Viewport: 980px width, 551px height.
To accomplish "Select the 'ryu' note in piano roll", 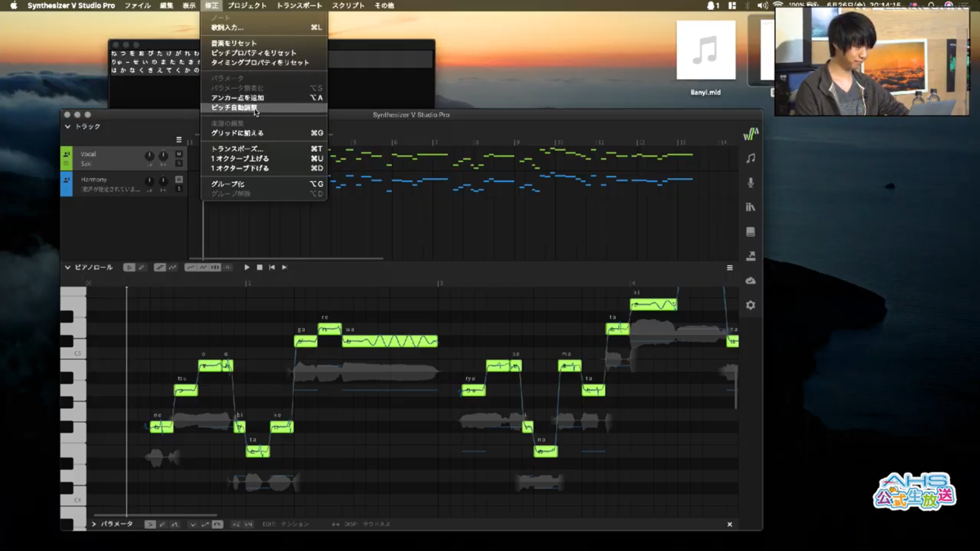I will pos(473,390).
